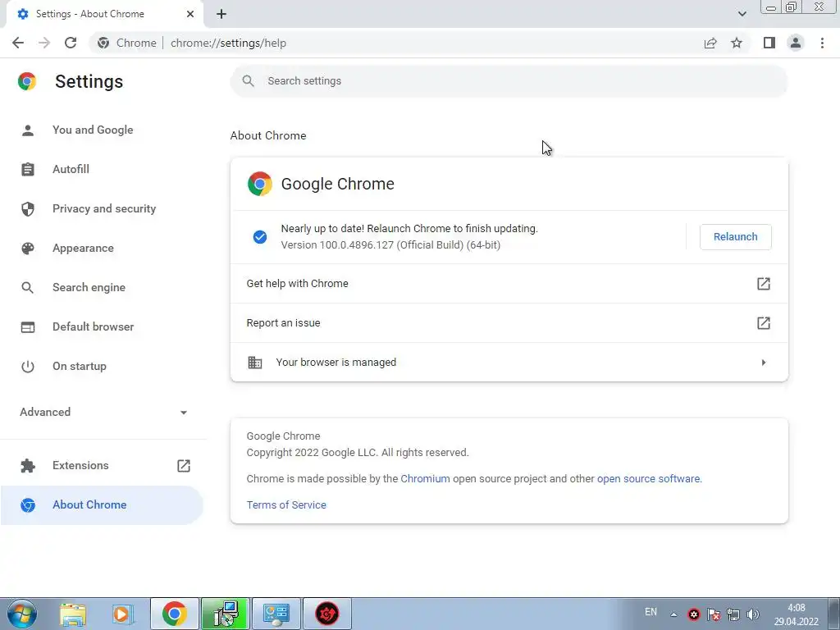Toggle the side panel icon
This screenshot has height=630, width=840.
click(x=769, y=43)
